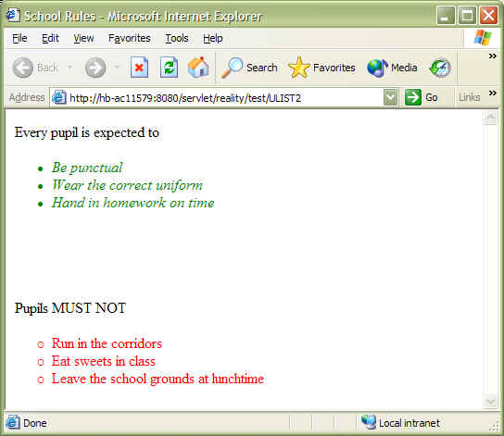Expand the Links bar chevron
Screen dimensions: 504x436
[x=493, y=93]
